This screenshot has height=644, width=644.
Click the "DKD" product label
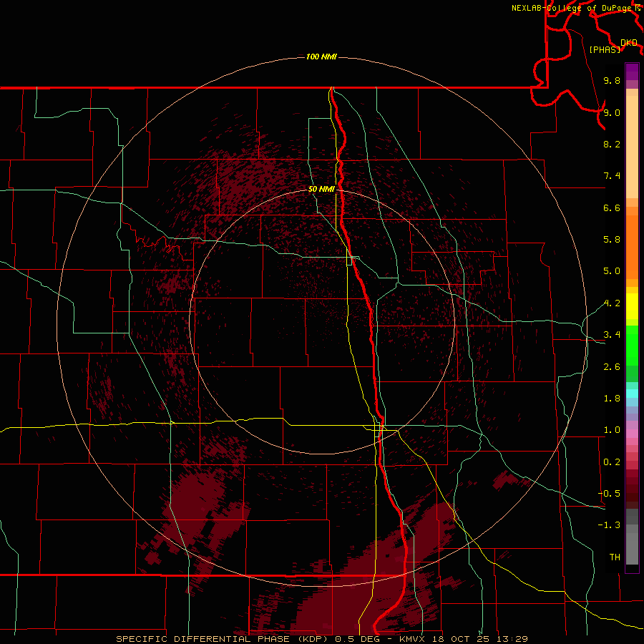coord(629,43)
